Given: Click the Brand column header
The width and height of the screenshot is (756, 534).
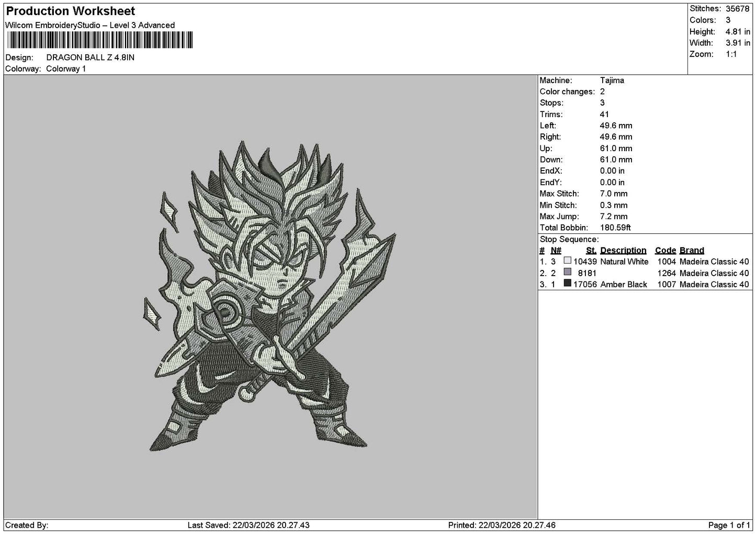Looking at the screenshot, I should [692, 251].
